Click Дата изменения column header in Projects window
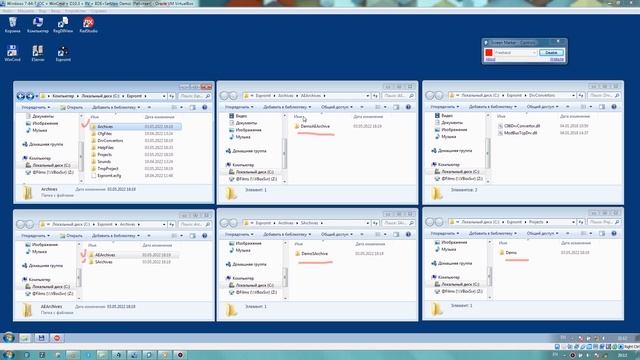Viewport: 640px width, 360px height. click(x=576, y=243)
